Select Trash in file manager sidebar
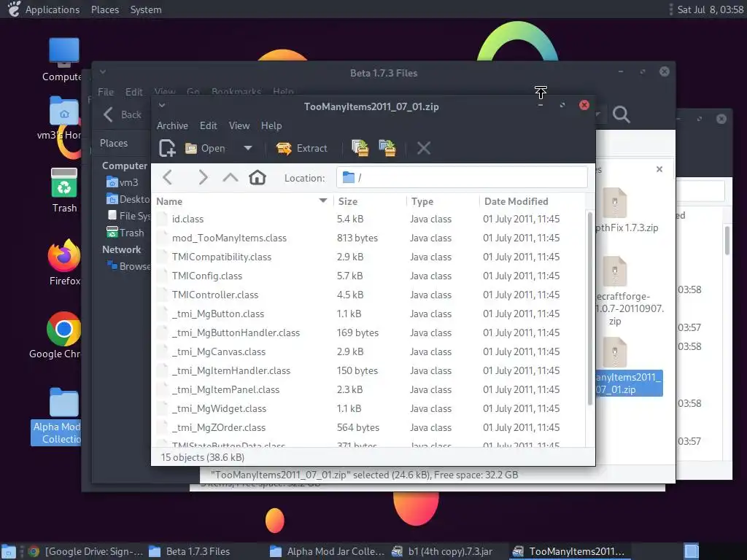Screen dimensions: 747x560 [125, 233]
